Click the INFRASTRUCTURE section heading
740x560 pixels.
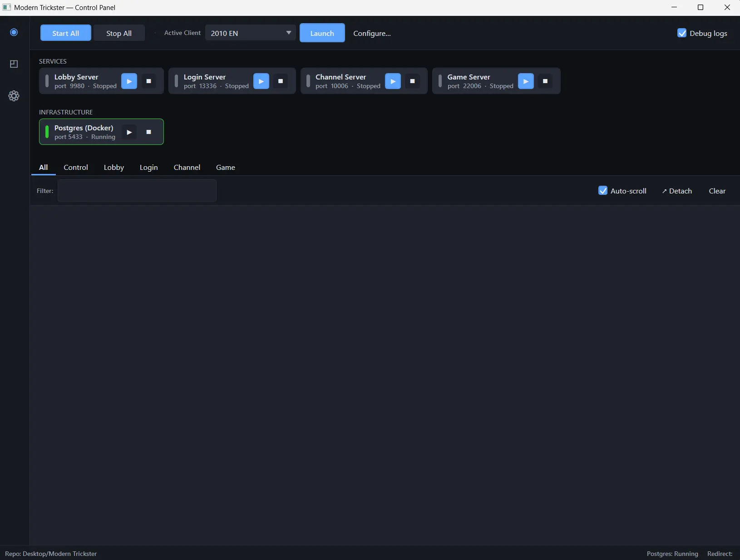click(x=66, y=112)
